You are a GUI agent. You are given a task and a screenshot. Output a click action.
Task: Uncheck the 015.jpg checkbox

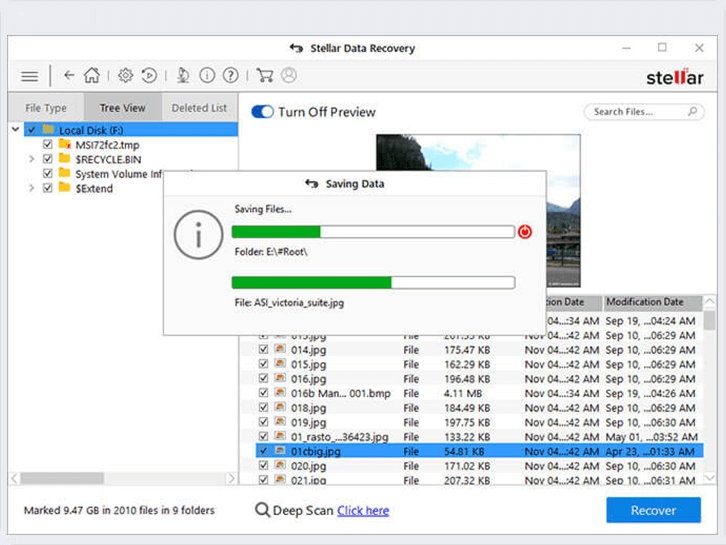[x=263, y=364]
